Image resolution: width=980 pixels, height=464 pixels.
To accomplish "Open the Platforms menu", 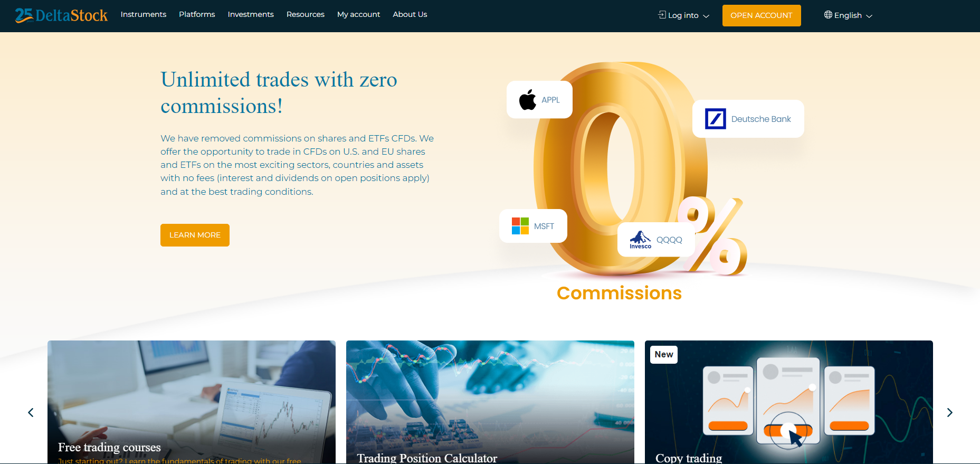I will point(197,14).
